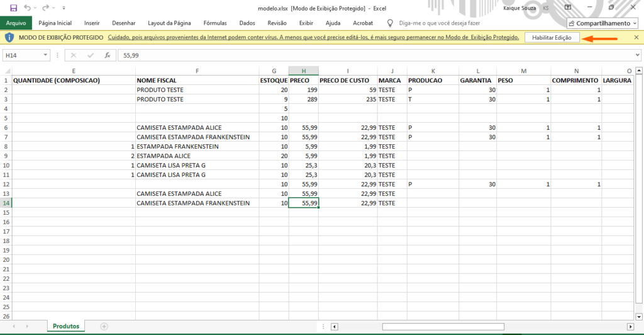Switch to the Fórmulas ribbon tab
The height and width of the screenshot is (335, 644).
[x=215, y=23]
